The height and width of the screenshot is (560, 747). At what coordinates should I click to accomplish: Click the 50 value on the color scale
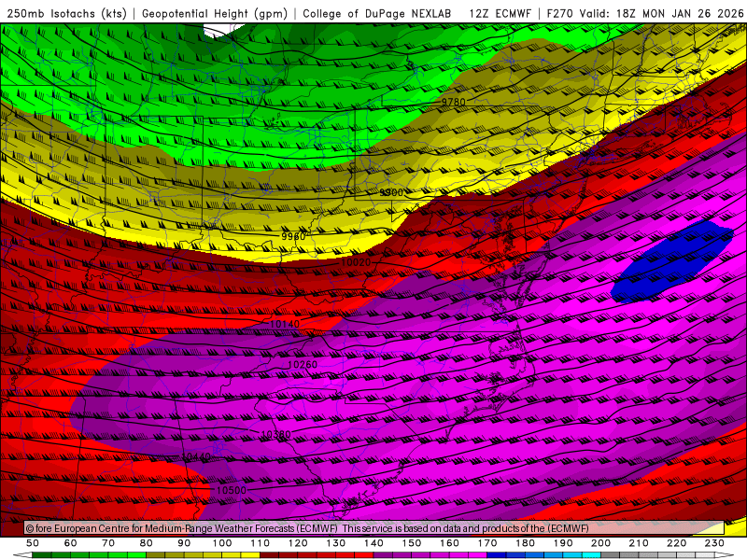pyautogui.click(x=33, y=543)
